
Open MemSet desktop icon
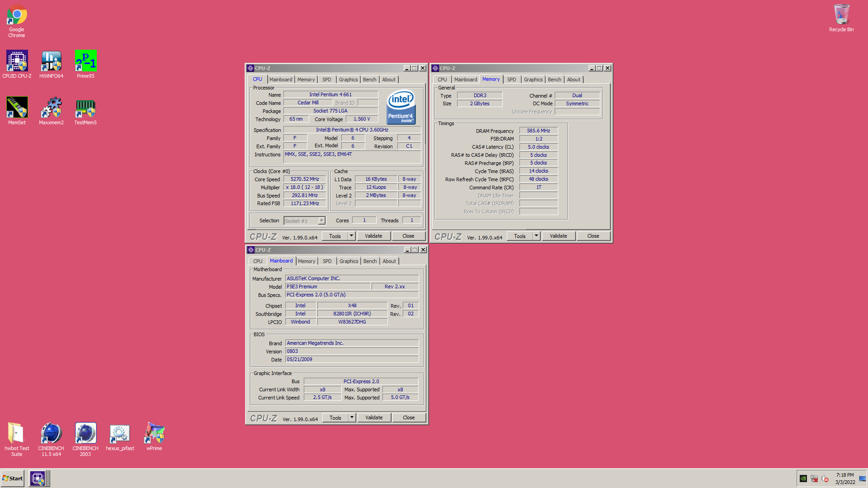[17, 111]
